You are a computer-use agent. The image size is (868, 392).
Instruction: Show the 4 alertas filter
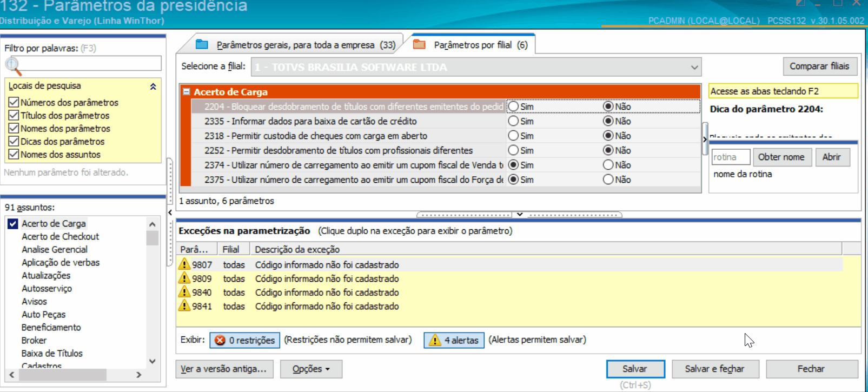click(454, 340)
